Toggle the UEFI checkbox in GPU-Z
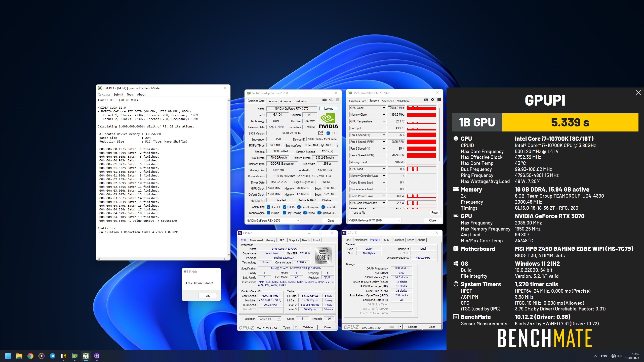Screen dimensions: 644x362 328,133
